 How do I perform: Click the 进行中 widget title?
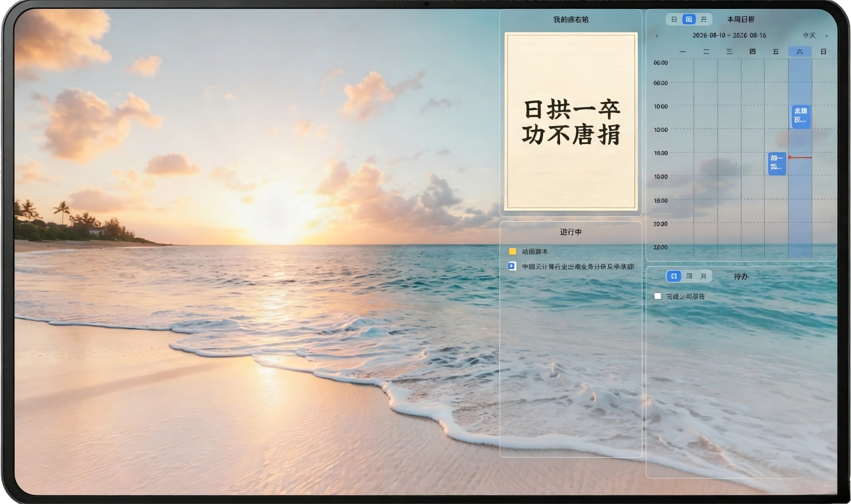571,232
